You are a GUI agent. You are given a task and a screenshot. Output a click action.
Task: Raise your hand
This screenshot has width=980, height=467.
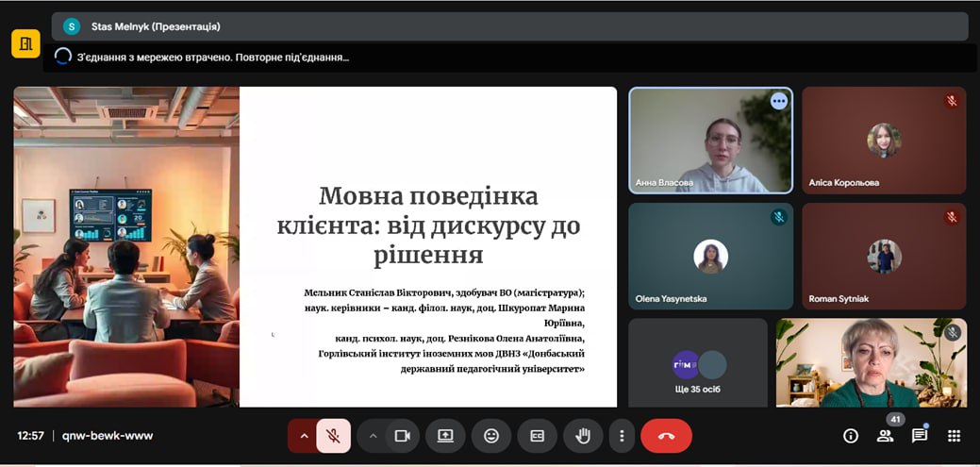[583, 436]
